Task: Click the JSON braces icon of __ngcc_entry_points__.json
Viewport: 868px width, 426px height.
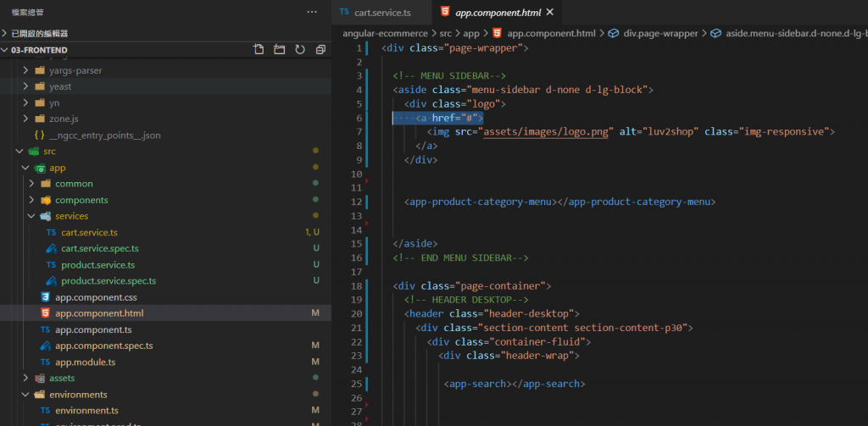Action: pos(40,136)
